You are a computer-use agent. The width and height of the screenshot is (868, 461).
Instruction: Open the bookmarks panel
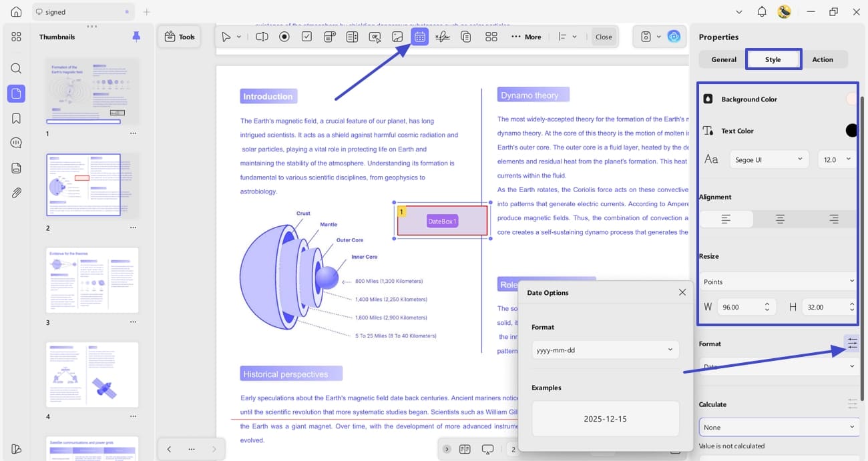click(x=16, y=119)
